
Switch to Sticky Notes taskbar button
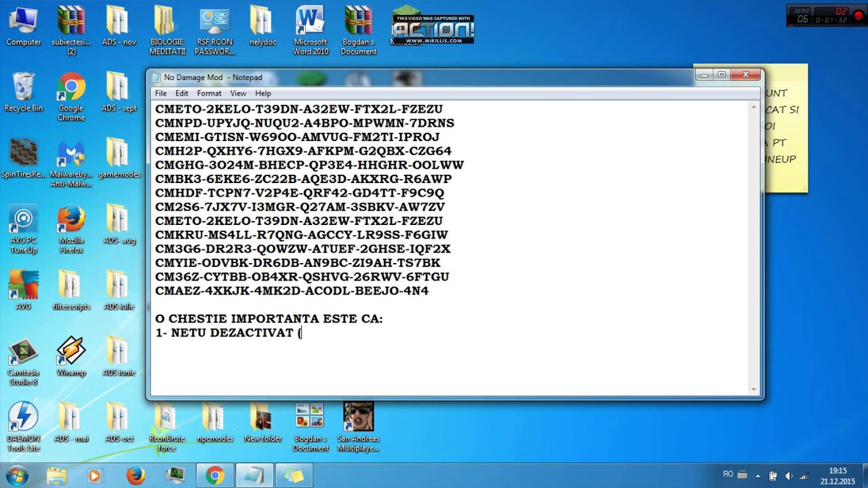pos(294,476)
